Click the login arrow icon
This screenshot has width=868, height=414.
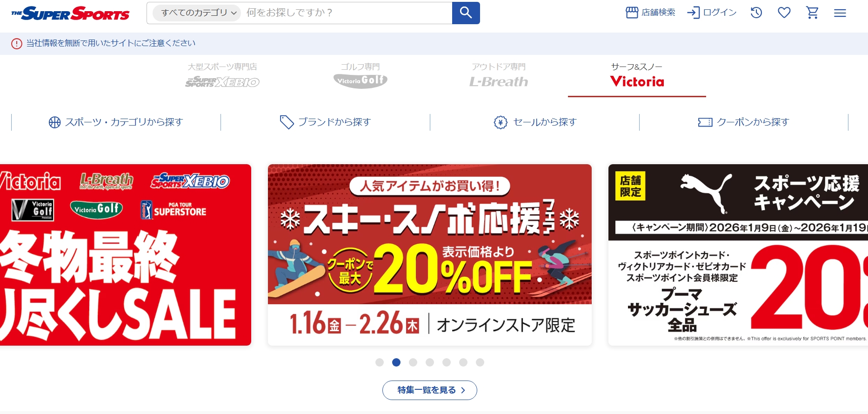(693, 13)
